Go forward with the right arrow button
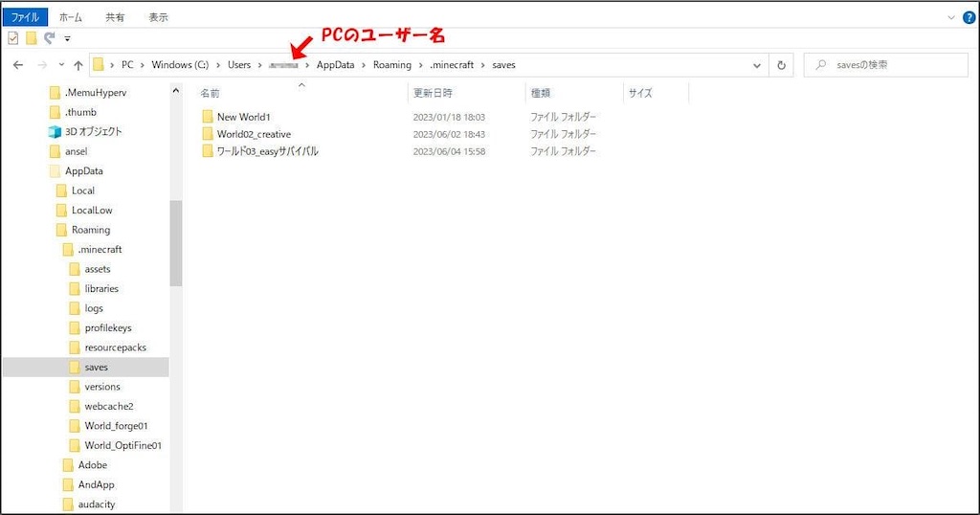The image size is (980, 515). (42, 65)
